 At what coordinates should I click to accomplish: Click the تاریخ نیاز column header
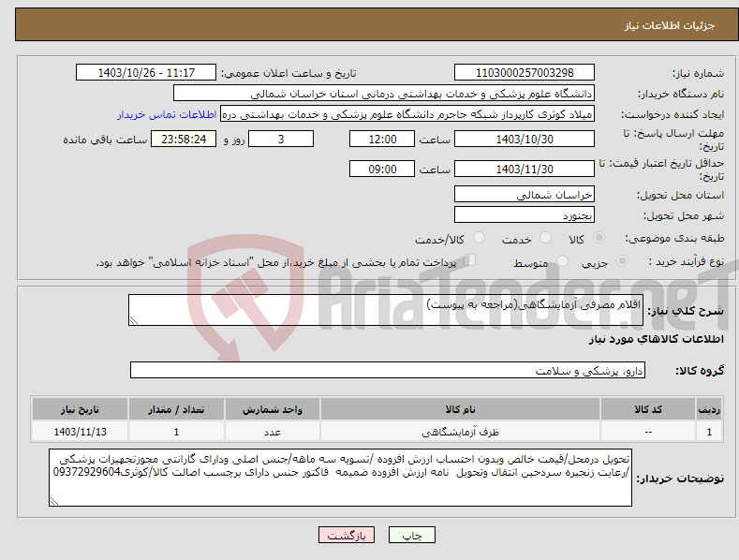tap(81, 409)
